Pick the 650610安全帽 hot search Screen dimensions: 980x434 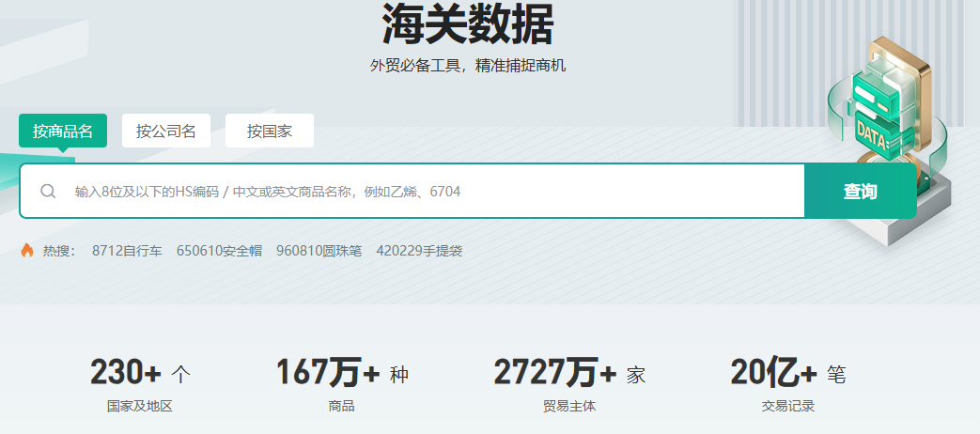pyautogui.click(x=219, y=251)
